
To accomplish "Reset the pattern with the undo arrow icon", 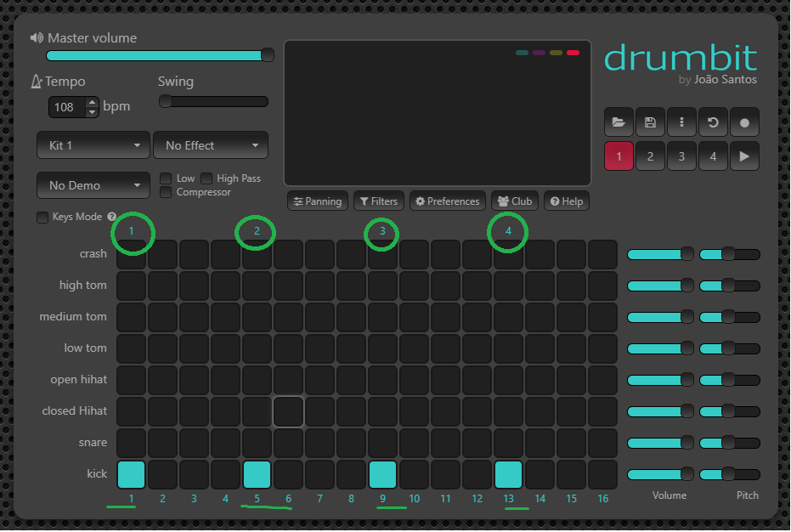I will (713, 122).
